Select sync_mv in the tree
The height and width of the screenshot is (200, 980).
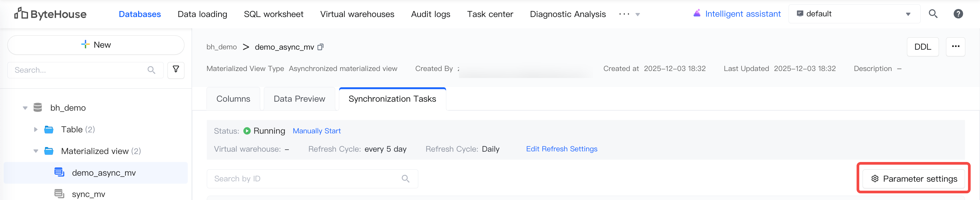tap(88, 194)
